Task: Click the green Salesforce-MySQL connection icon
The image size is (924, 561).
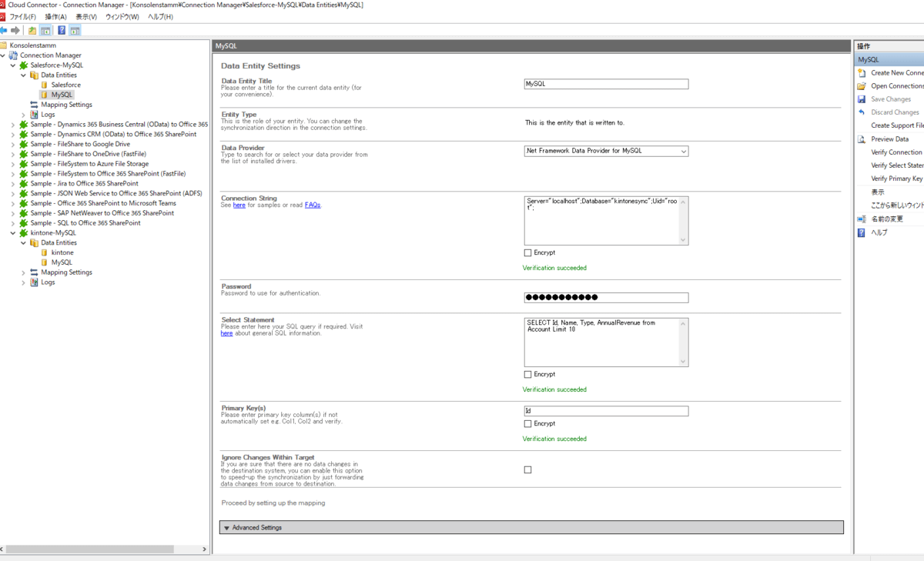Action: [24, 65]
